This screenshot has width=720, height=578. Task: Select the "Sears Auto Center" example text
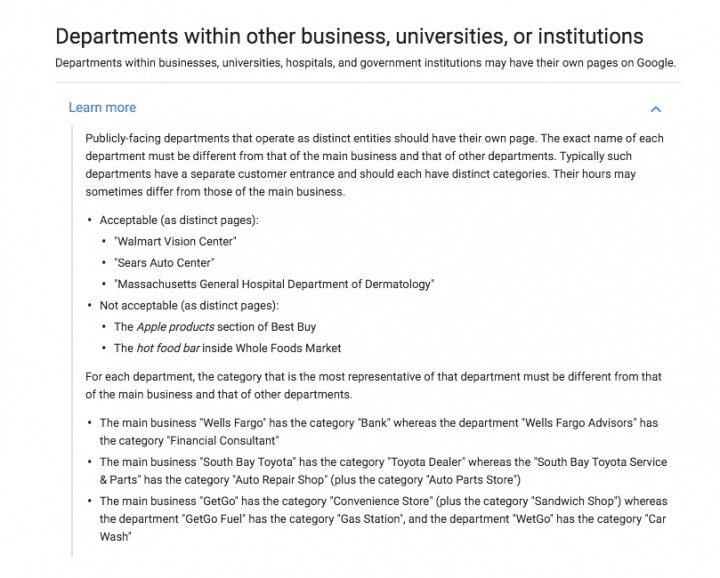click(164, 263)
